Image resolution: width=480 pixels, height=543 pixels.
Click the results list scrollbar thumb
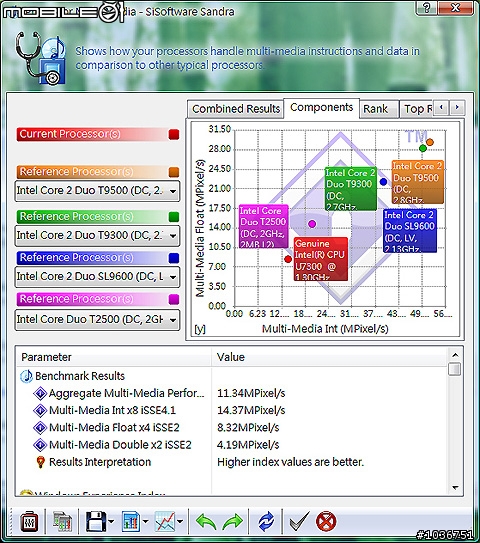454,369
